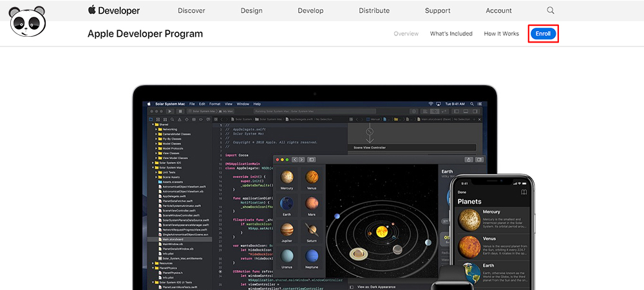Viewport: 644px width, 290px height.
Task: Expand the Resources folder
Action: point(153,264)
